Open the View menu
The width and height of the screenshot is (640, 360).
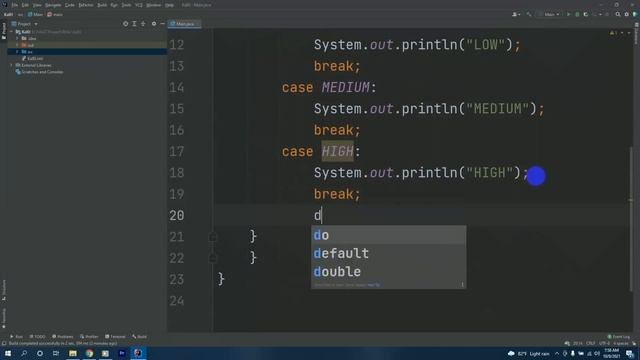[37, 5]
